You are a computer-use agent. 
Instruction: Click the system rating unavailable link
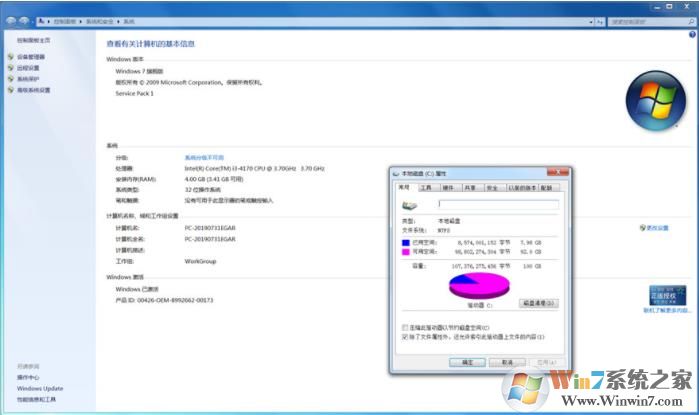point(204,157)
